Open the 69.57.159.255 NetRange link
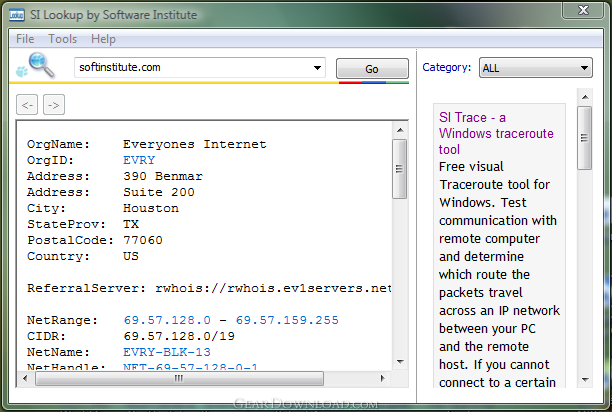Viewport: 612px width, 412px height. [x=287, y=320]
